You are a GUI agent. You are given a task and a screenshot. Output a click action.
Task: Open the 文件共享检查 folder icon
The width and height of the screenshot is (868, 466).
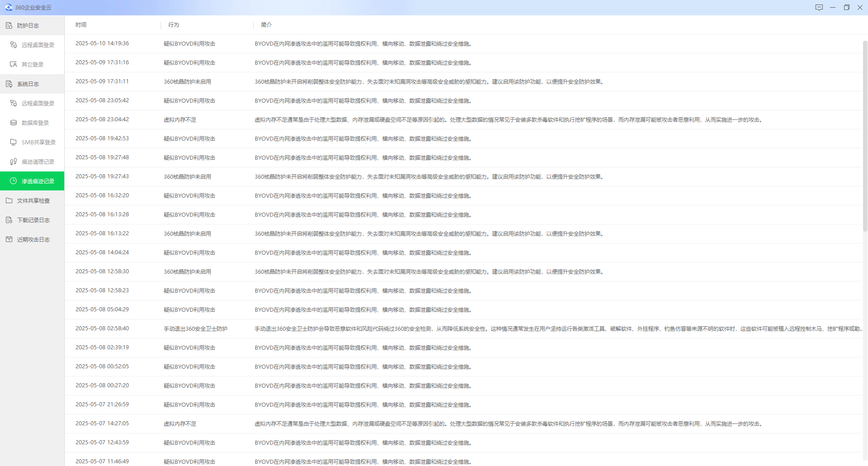click(9, 200)
